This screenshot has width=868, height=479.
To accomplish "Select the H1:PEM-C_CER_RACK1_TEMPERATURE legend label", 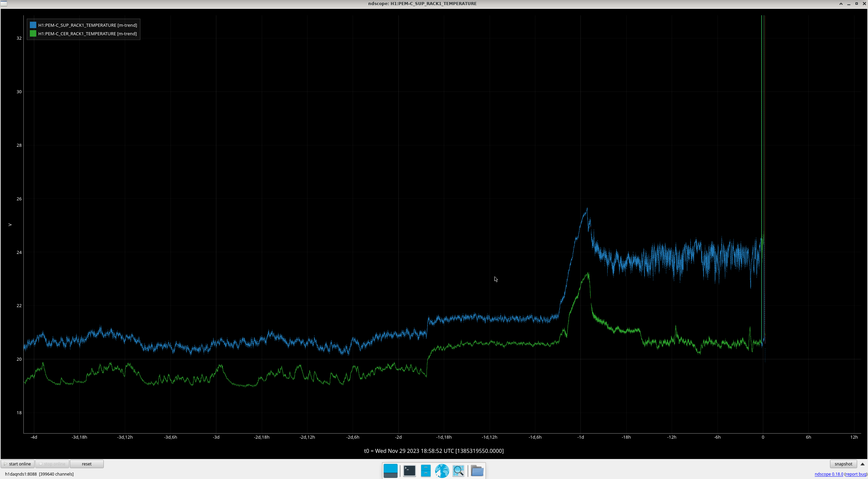I will [87, 34].
